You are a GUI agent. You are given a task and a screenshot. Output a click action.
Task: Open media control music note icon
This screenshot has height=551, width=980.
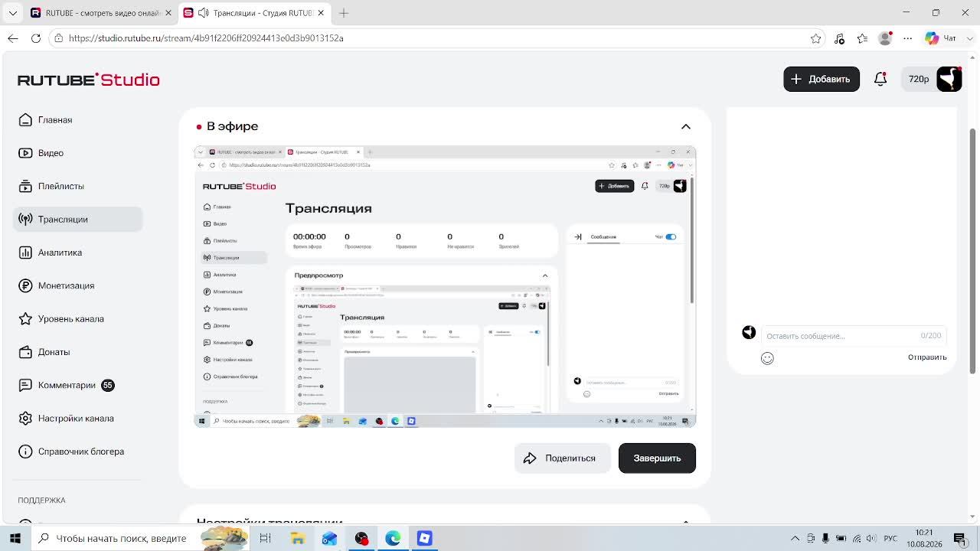coord(839,38)
